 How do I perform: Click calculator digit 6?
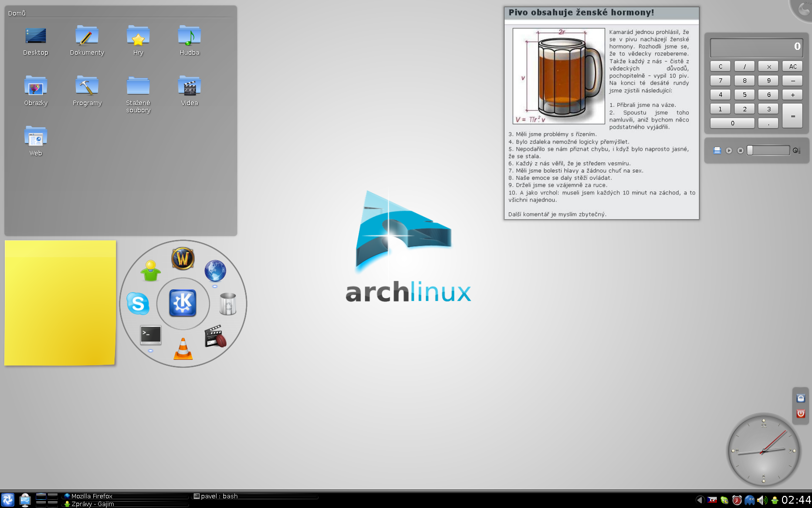click(x=768, y=95)
